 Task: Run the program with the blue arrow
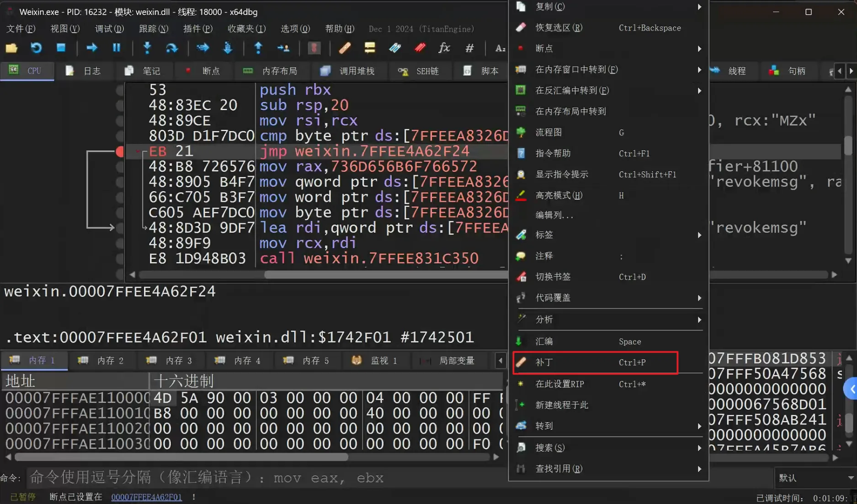[x=92, y=48]
